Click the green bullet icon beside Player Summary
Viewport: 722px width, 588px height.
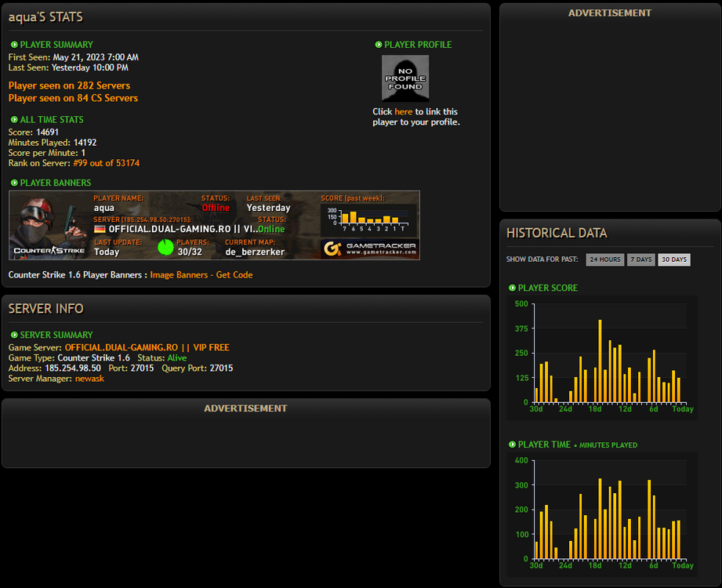pos(14,45)
